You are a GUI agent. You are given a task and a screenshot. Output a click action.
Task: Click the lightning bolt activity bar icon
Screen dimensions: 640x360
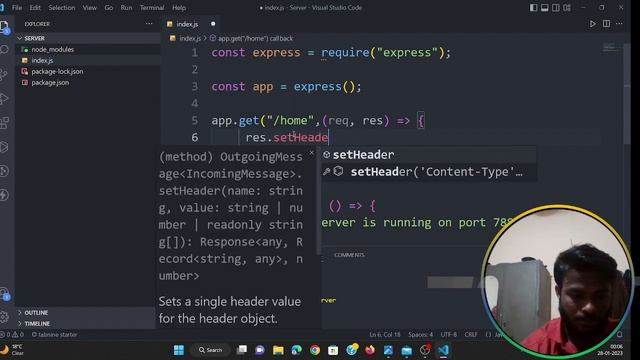(4, 195)
